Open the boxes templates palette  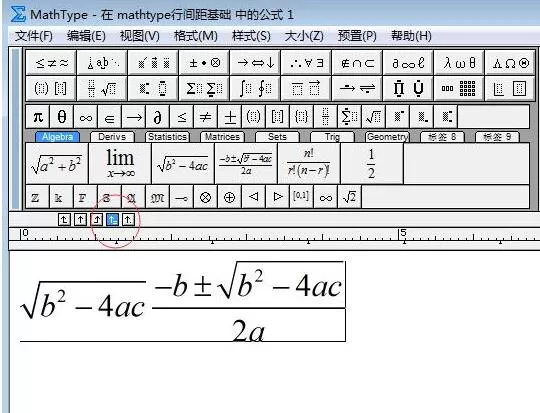(x=510, y=89)
